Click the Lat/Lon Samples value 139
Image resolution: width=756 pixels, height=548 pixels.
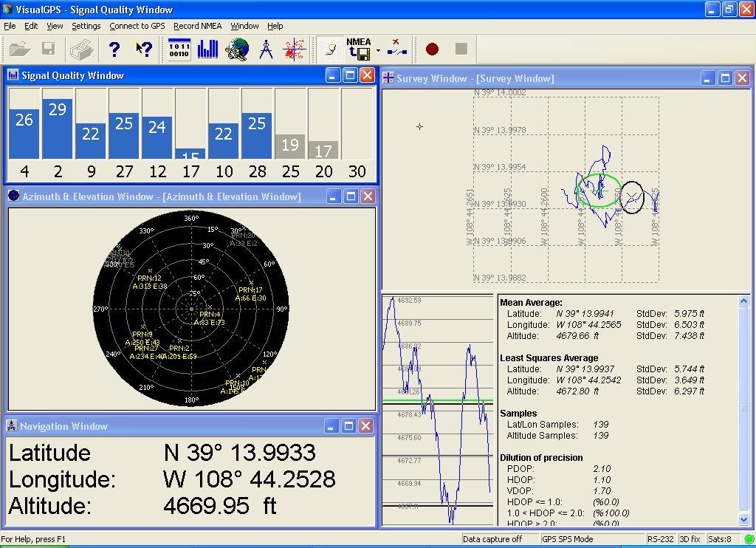[x=601, y=425]
